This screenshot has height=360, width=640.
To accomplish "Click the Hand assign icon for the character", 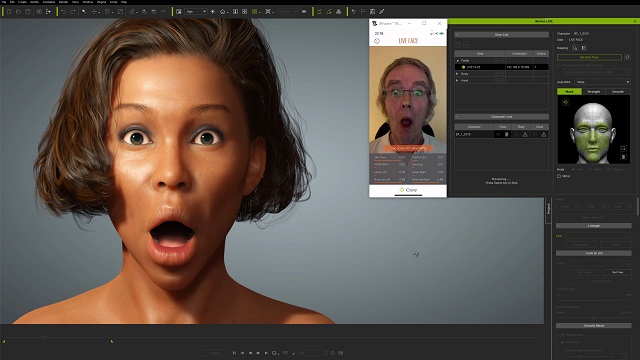I will (544, 134).
